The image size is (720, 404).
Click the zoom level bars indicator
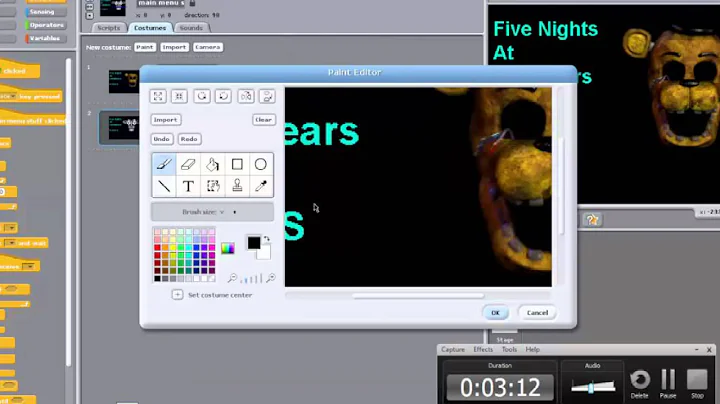[251, 278]
